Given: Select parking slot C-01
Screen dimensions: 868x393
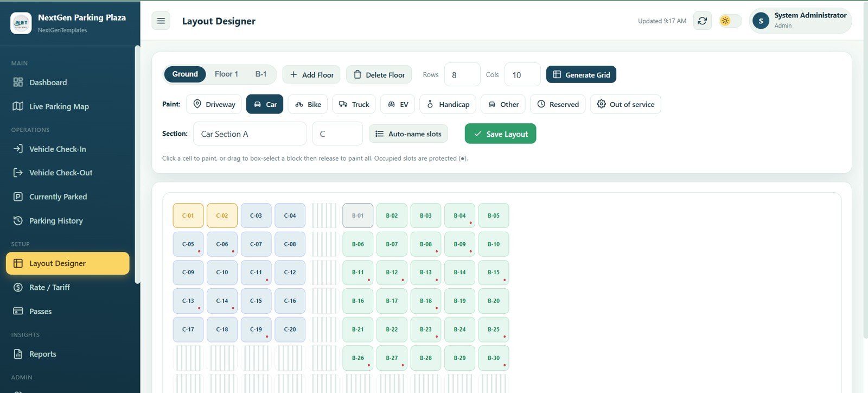Looking at the screenshot, I should pos(188,215).
